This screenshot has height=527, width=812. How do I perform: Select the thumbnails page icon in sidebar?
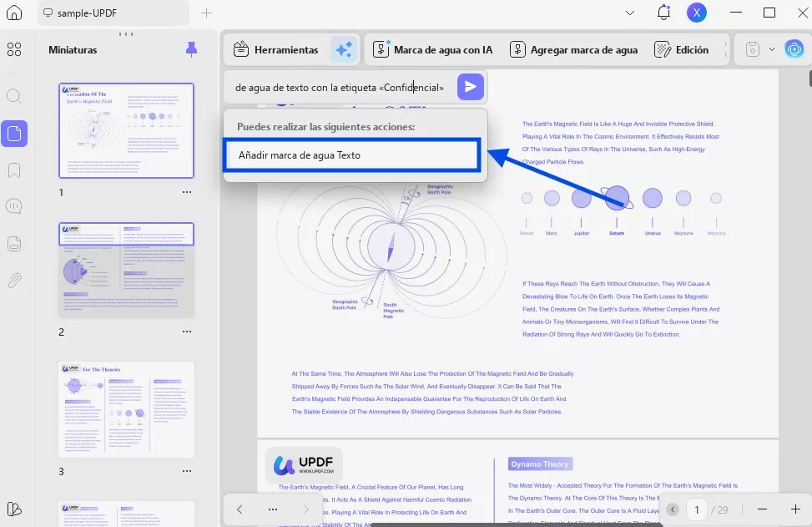(x=14, y=134)
